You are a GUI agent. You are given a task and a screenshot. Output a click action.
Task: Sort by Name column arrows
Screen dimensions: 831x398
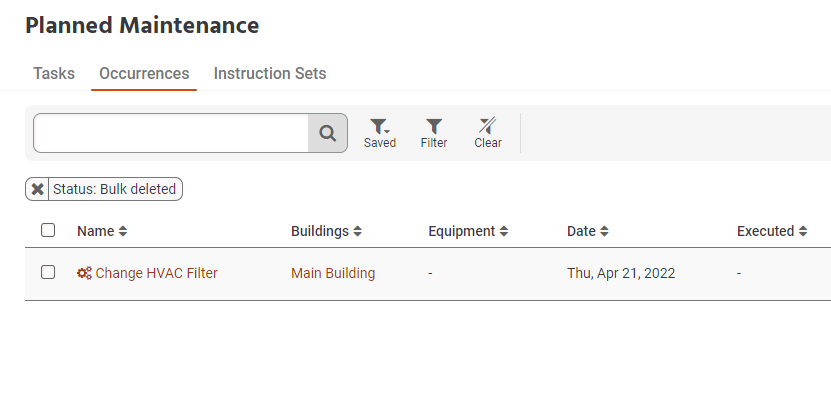[x=122, y=231]
